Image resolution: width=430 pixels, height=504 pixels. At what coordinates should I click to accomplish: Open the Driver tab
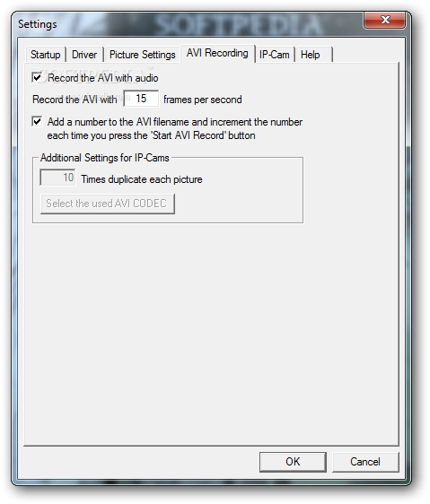[84, 55]
